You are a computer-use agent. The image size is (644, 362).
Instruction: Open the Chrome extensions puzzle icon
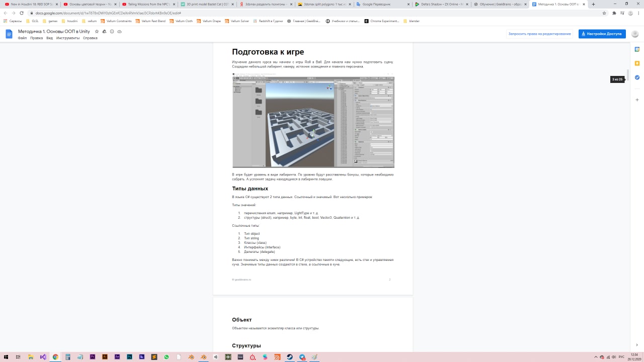pos(614,13)
